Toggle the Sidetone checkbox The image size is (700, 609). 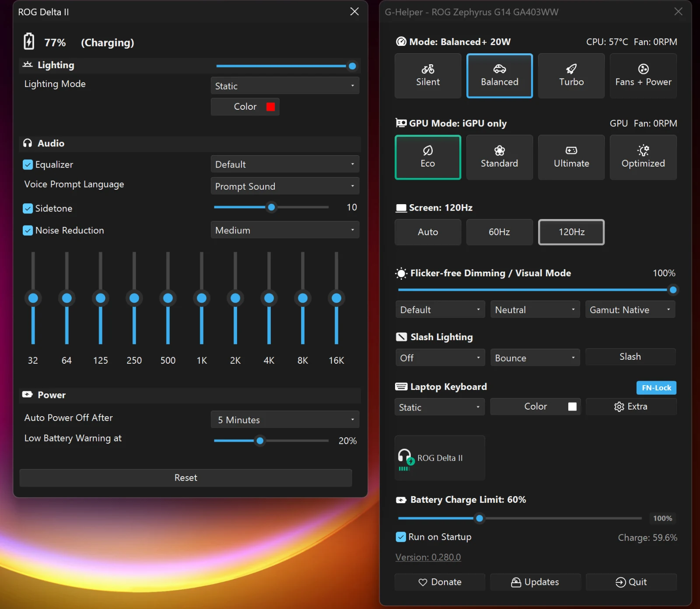(x=28, y=209)
